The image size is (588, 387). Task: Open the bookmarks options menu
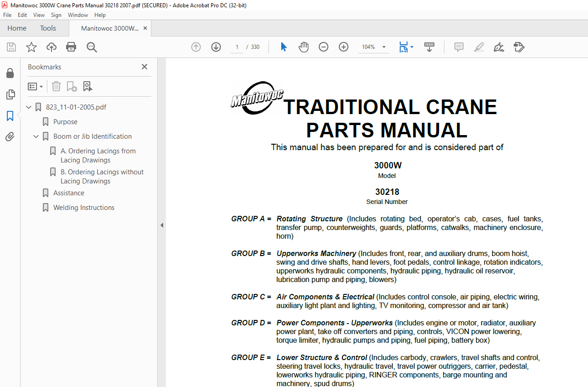[36, 86]
